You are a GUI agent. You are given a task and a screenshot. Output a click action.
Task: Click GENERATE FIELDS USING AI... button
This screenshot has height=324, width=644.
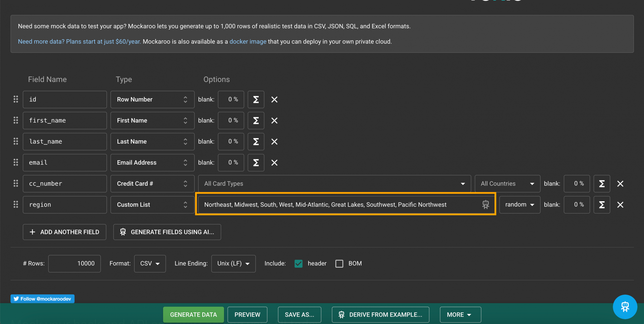(167, 232)
